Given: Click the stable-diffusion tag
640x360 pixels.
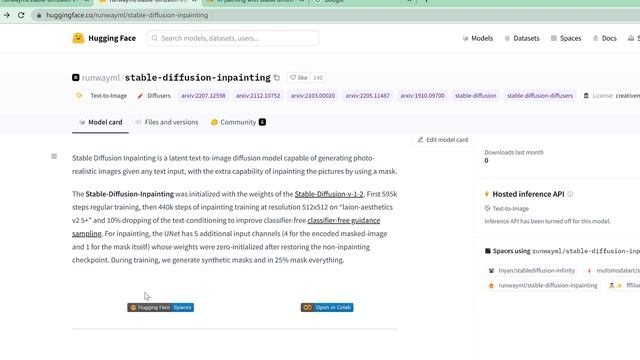Looking at the screenshot, I should [x=476, y=96].
